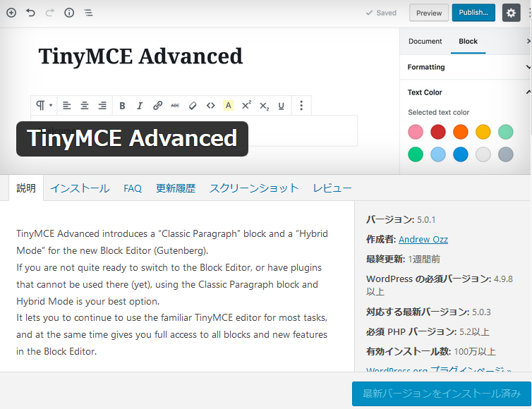Switch to the Block tab
The image size is (532, 409).
coord(468,42)
